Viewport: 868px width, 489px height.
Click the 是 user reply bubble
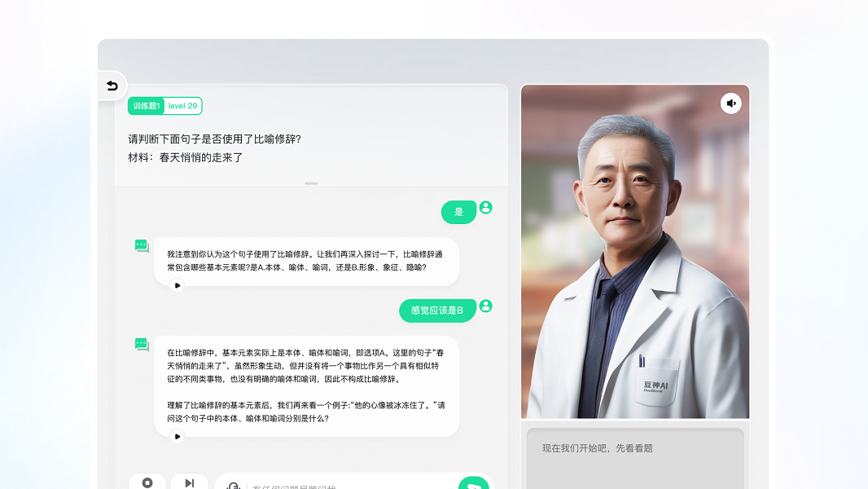458,212
